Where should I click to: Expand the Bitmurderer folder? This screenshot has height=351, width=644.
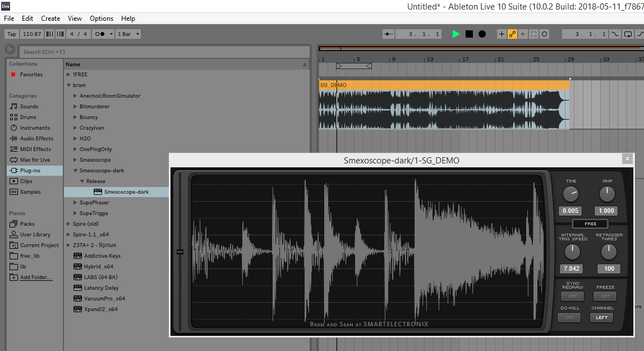point(75,107)
